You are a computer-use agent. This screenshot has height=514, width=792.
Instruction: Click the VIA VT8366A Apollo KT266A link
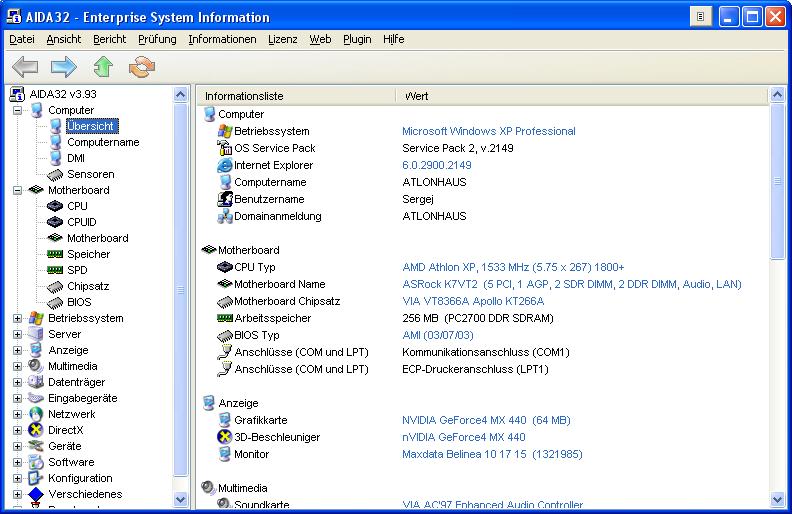click(x=473, y=301)
